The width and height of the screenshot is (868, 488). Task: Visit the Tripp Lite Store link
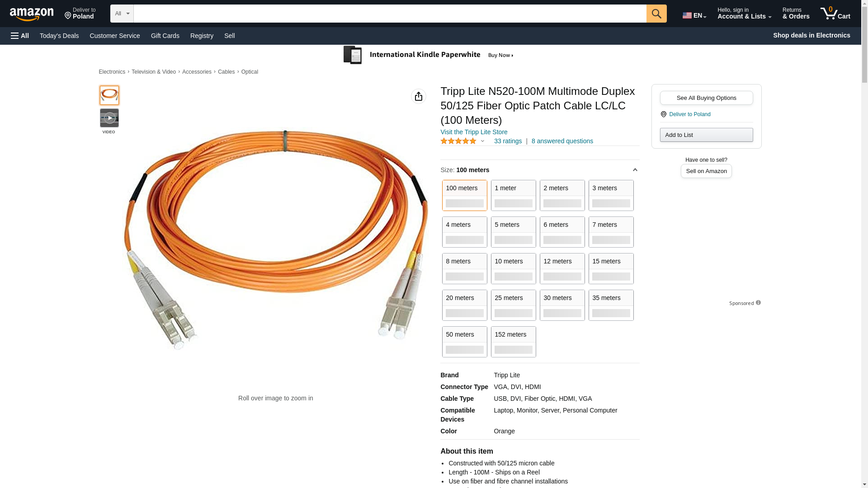(x=474, y=132)
